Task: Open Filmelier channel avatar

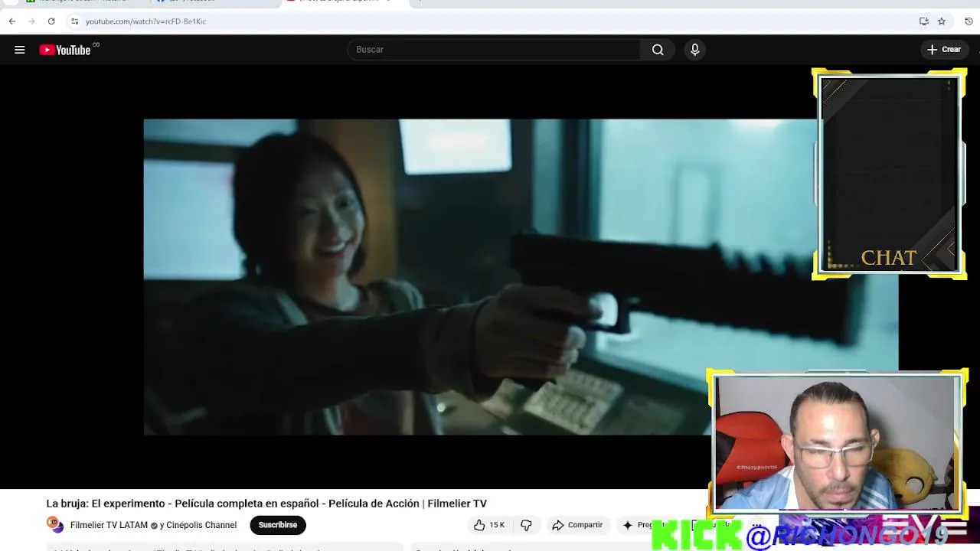Action: 54,525
